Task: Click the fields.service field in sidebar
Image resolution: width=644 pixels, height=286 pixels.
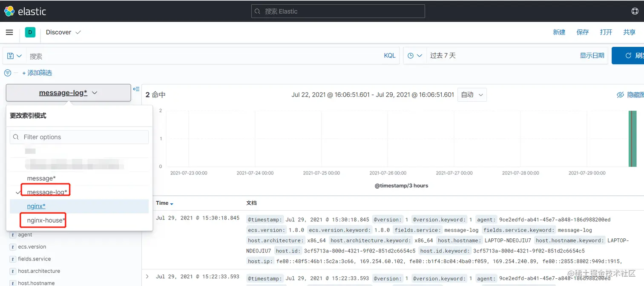Action: click(x=34, y=259)
